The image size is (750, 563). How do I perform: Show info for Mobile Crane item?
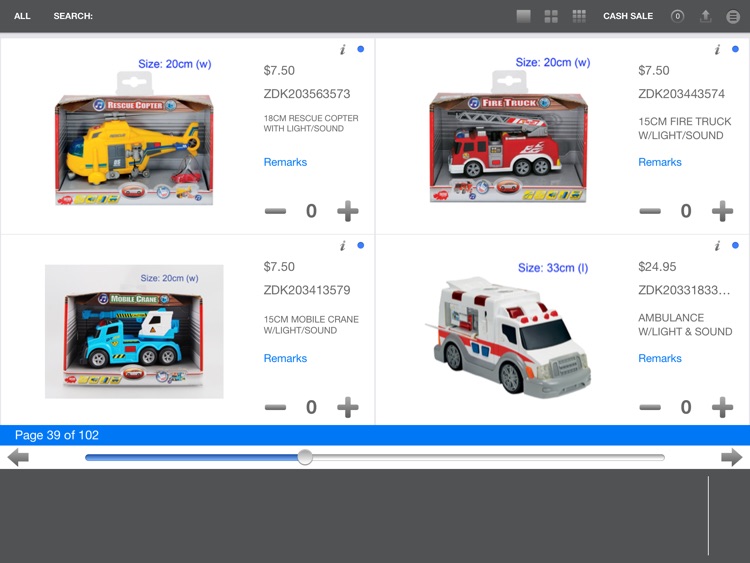click(x=342, y=245)
